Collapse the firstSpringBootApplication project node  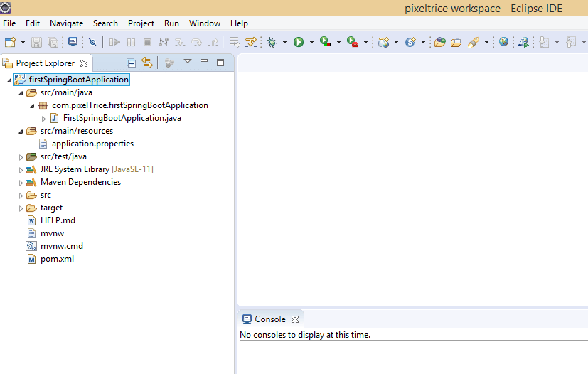tap(9, 80)
